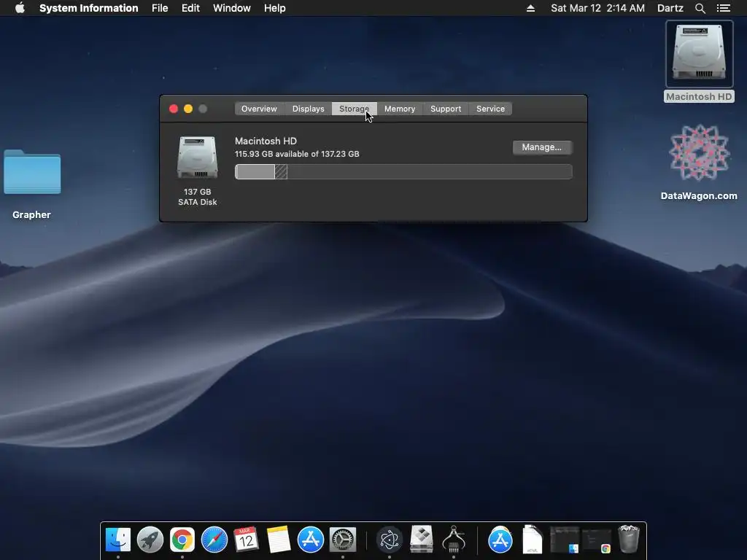This screenshot has height=560, width=747.
Task: Open Spotlight search magnifier
Action: click(700, 8)
